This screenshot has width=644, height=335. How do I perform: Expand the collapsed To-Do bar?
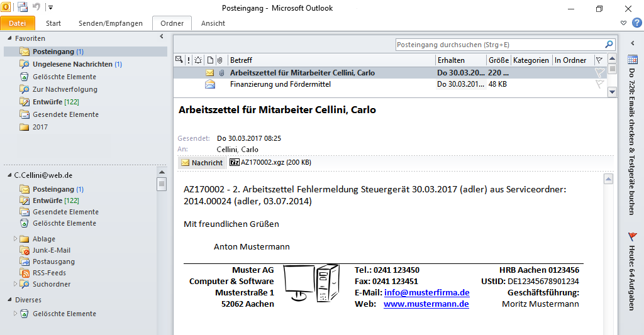pos(632,43)
